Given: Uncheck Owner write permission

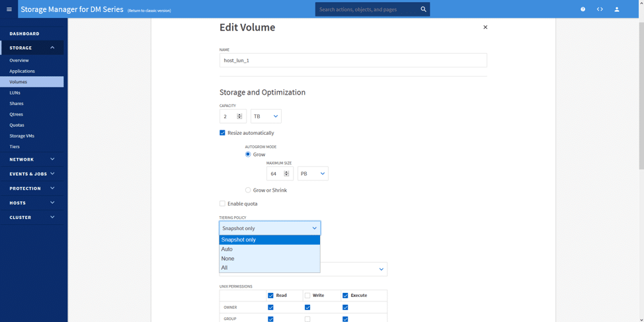Looking at the screenshot, I should pos(307,307).
